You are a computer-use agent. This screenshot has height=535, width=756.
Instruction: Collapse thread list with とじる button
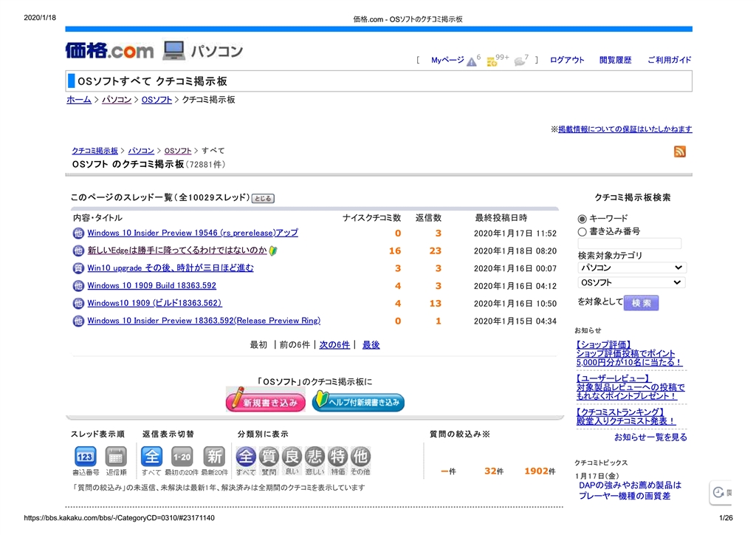click(264, 198)
